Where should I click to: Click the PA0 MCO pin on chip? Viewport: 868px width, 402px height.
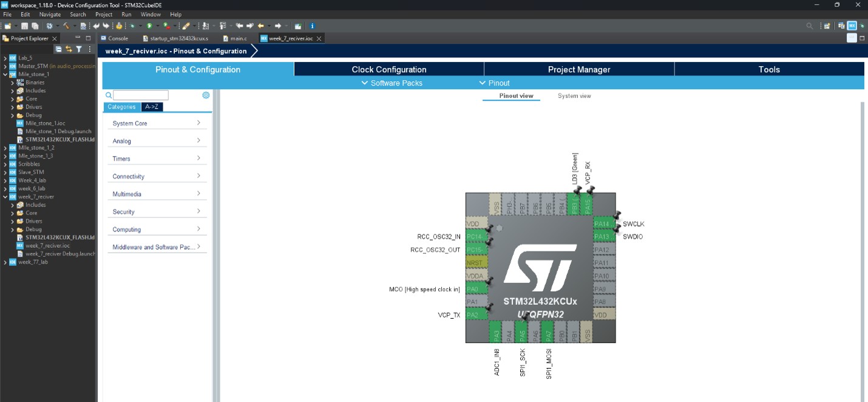tap(476, 289)
